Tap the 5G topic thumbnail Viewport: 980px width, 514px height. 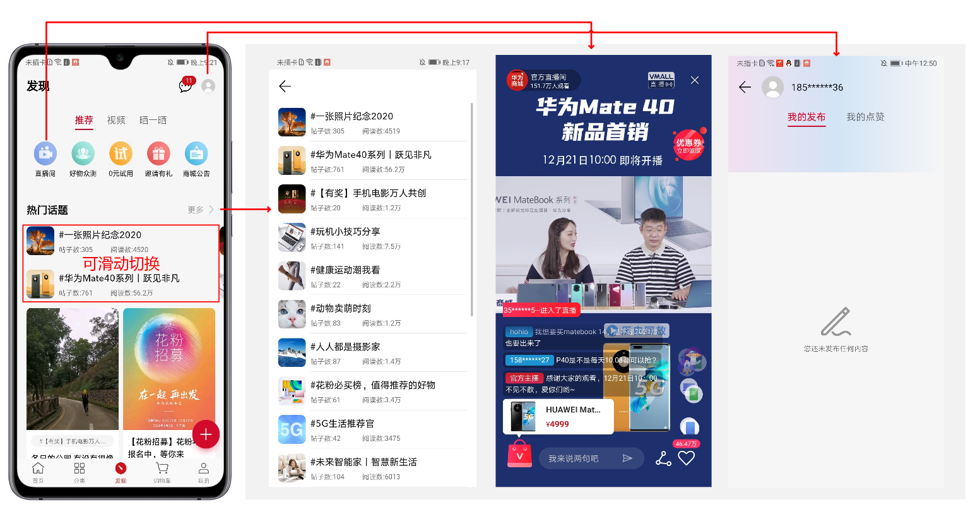click(292, 430)
